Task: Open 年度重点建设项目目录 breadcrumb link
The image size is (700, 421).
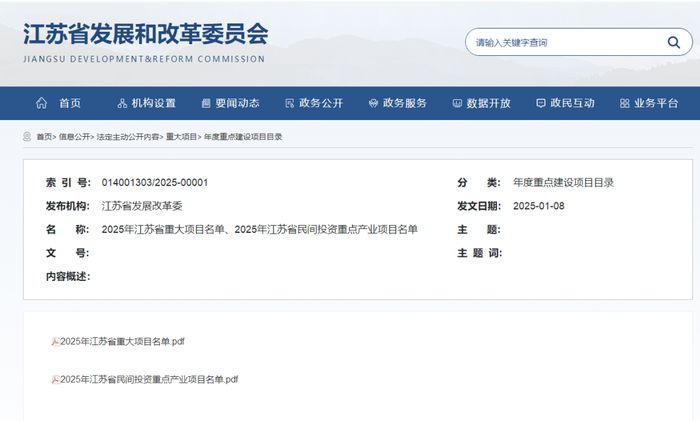Action: point(243,137)
